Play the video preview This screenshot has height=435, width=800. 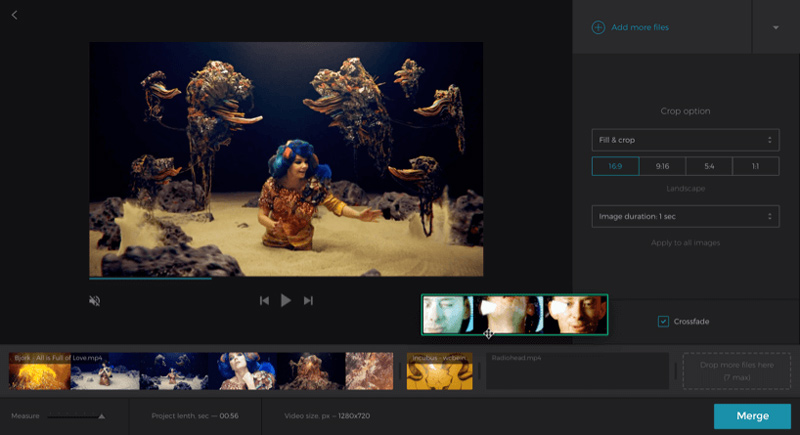coord(286,300)
